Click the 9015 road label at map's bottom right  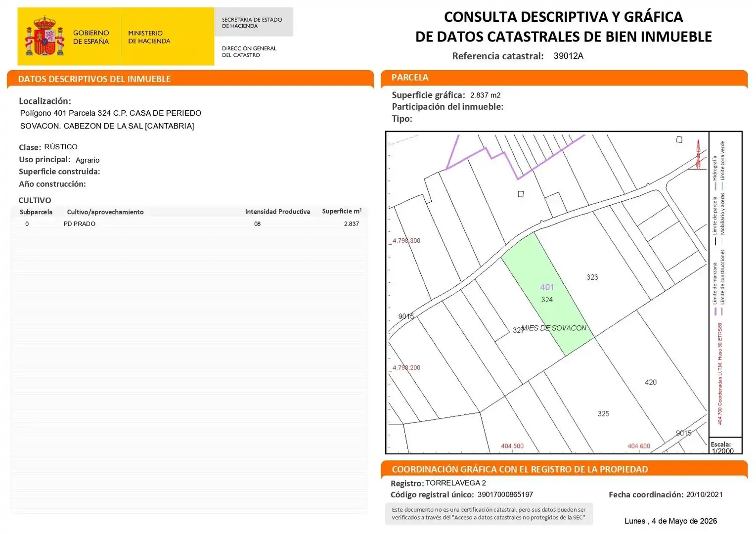click(684, 433)
